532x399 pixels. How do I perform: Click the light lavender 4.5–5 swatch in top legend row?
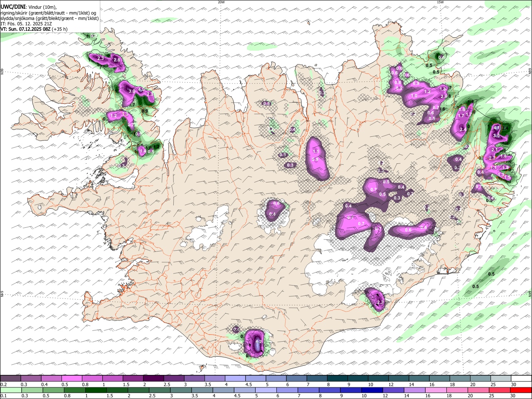click(255, 379)
